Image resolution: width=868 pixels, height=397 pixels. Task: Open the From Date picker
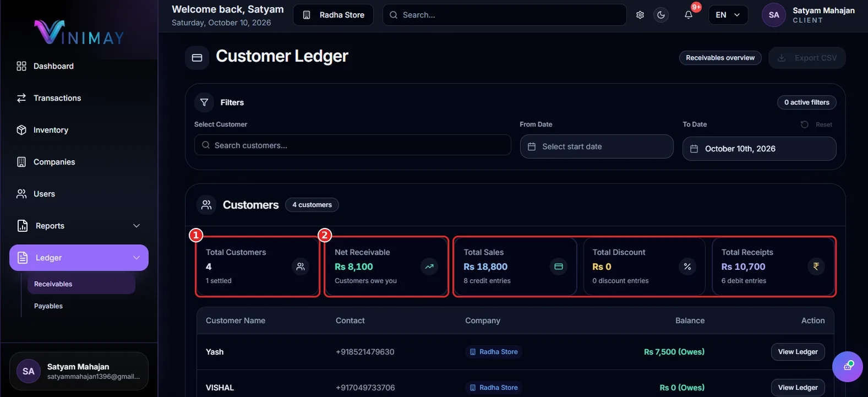coord(597,146)
